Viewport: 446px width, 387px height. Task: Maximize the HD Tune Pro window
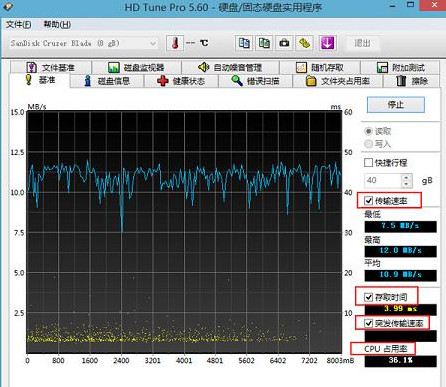point(411,5)
